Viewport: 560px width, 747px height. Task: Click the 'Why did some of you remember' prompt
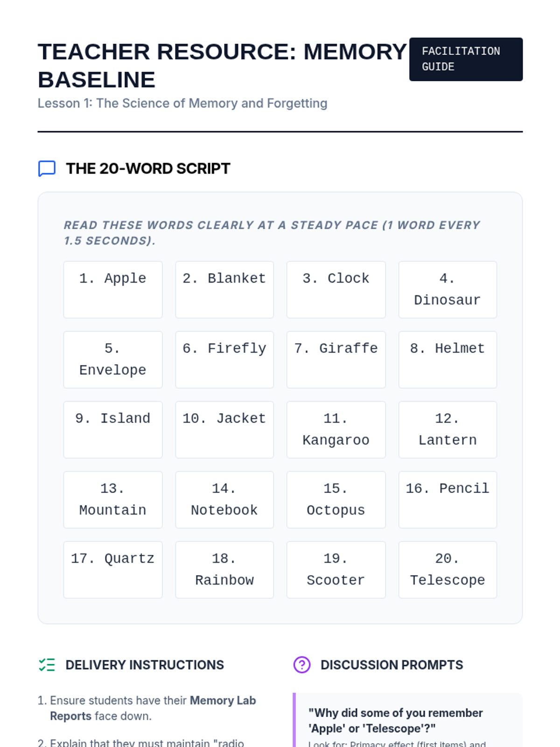[395, 720]
